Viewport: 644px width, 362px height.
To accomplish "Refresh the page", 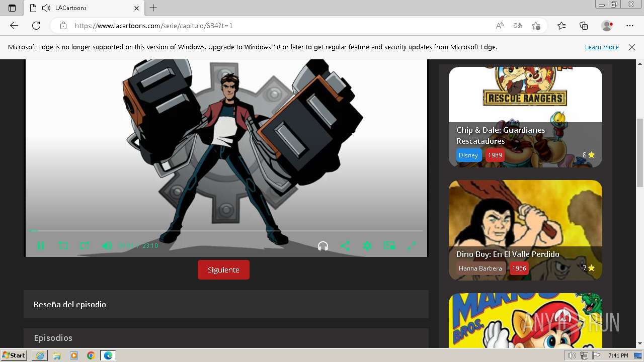I will (x=36, y=26).
